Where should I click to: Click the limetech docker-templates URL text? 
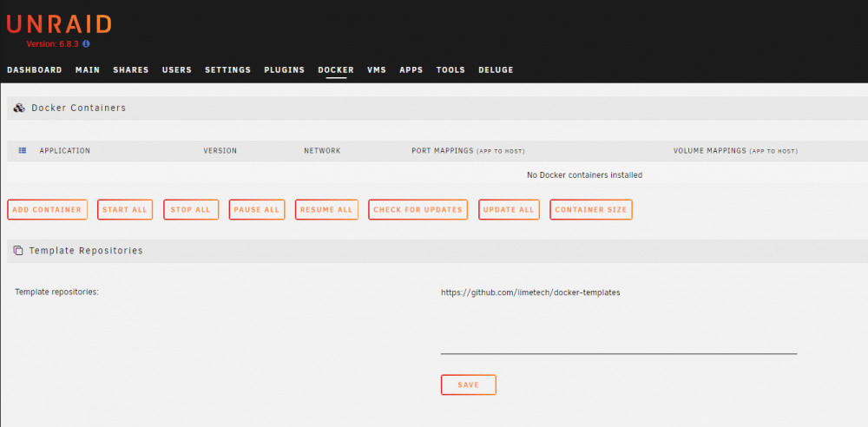[x=530, y=292]
